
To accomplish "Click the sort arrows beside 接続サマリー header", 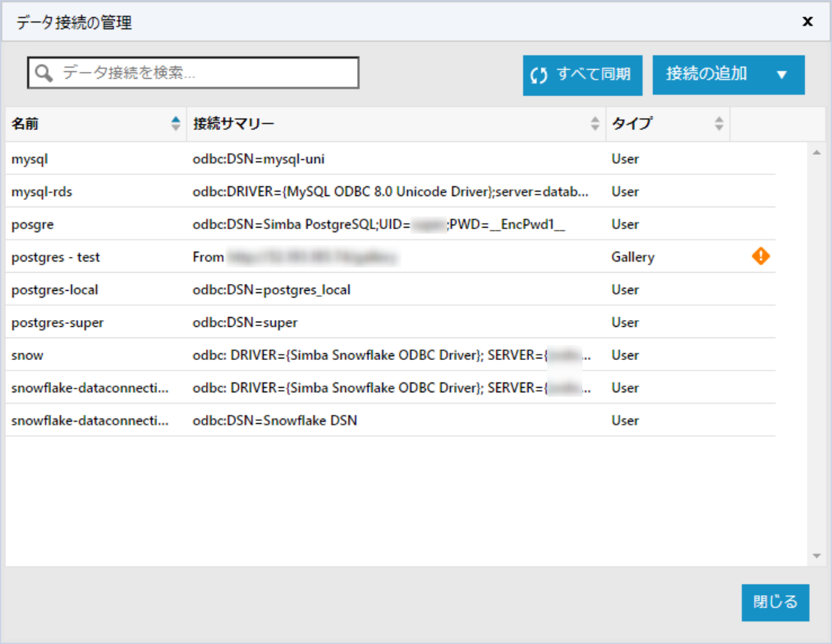I will point(594,123).
